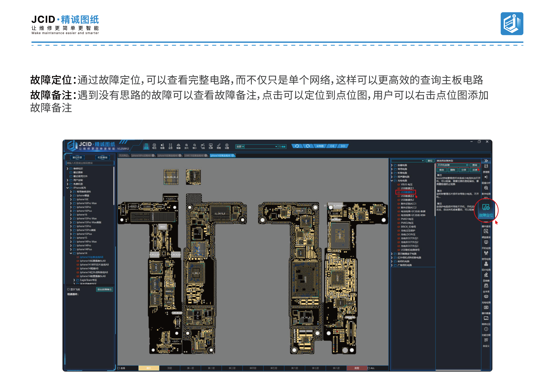Select the 电压 voltage toolbar icon
The image size is (555, 392).
point(154,146)
